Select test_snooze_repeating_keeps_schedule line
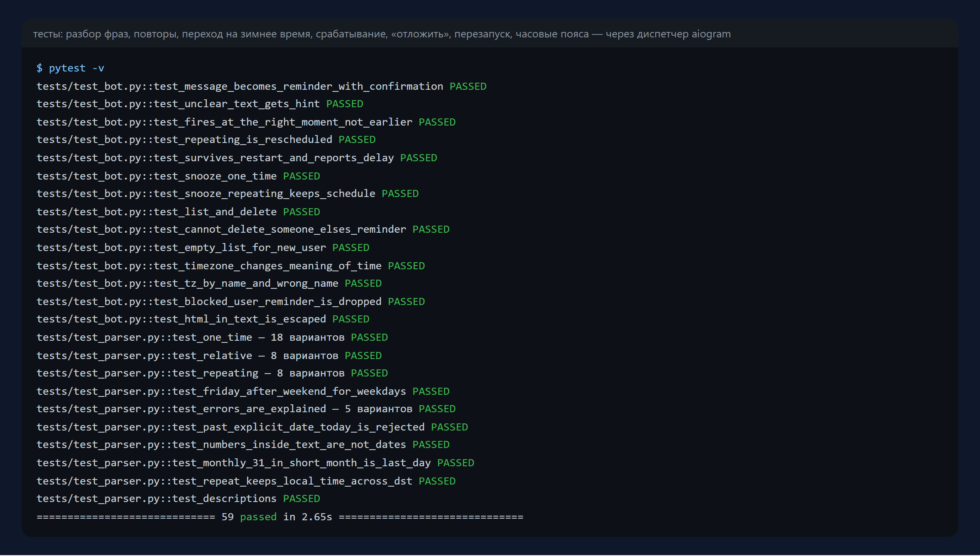Screen dimensions: 980x556 [228, 194]
